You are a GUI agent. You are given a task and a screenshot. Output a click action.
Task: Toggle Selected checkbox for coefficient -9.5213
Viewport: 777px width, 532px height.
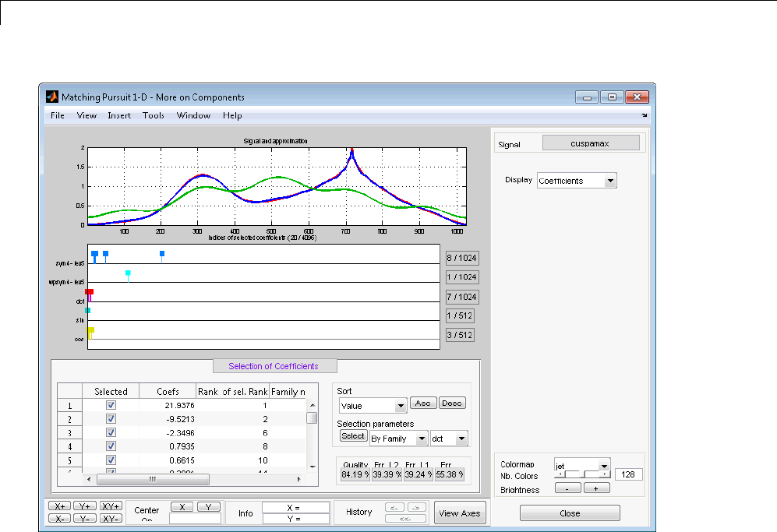[111, 419]
